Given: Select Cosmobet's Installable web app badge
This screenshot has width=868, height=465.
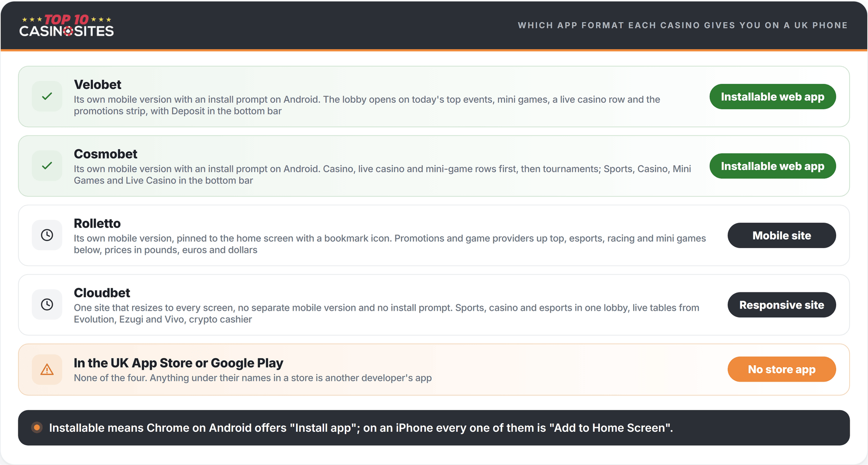Looking at the screenshot, I should [773, 166].
